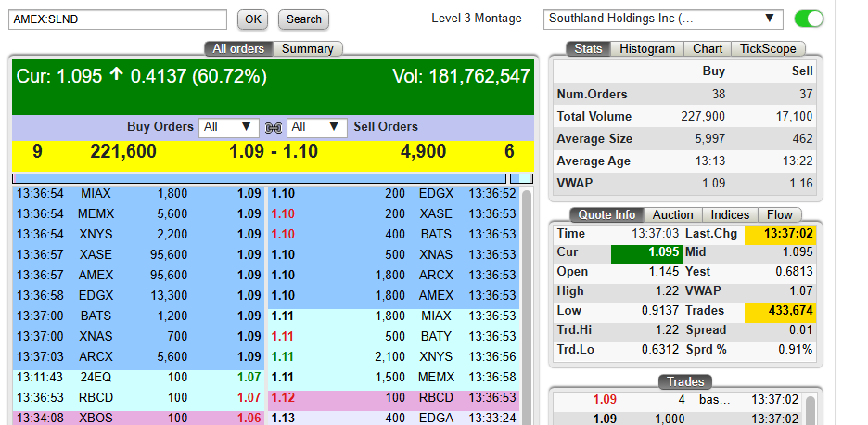The height and width of the screenshot is (425, 868).
Task: Select the MEMX 5,600 buy order row
Action: coord(137,213)
